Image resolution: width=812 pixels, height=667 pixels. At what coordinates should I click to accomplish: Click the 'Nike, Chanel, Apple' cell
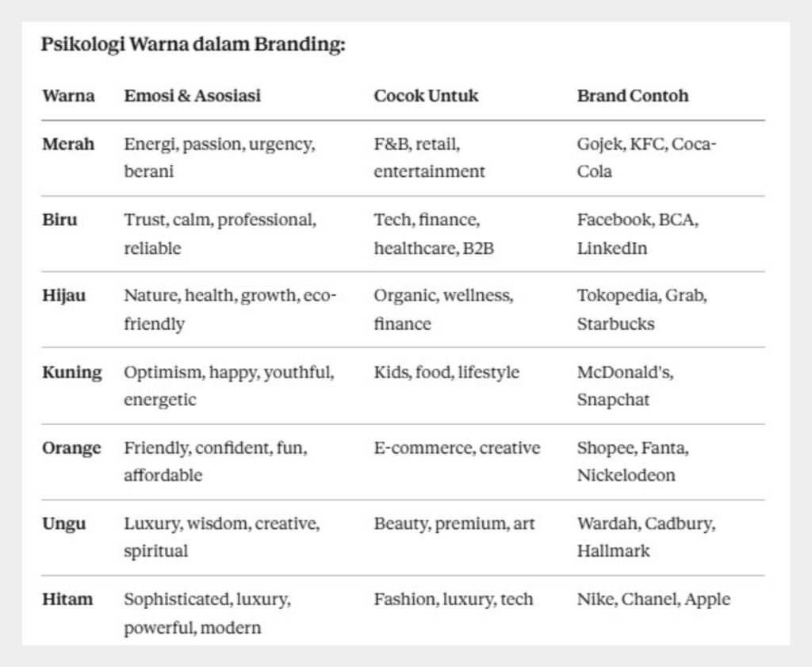[653, 600]
